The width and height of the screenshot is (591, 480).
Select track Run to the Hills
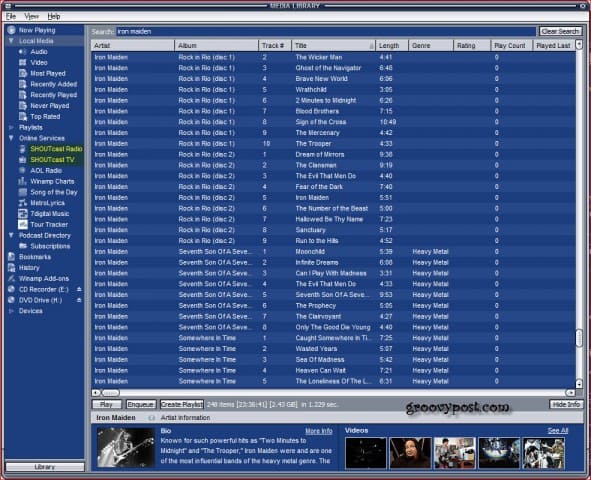coord(333,241)
